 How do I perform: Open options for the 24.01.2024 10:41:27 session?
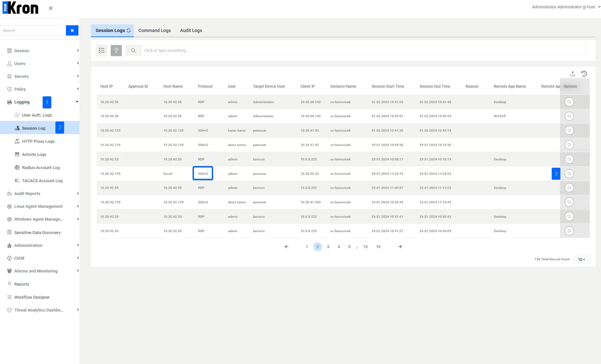pyautogui.click(x=569, y=231)
